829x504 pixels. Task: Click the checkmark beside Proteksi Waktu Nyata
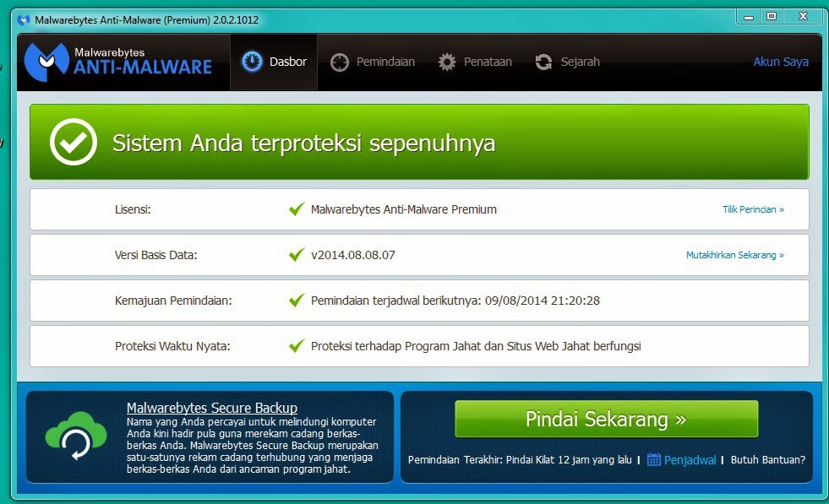[x=297, y=345]
